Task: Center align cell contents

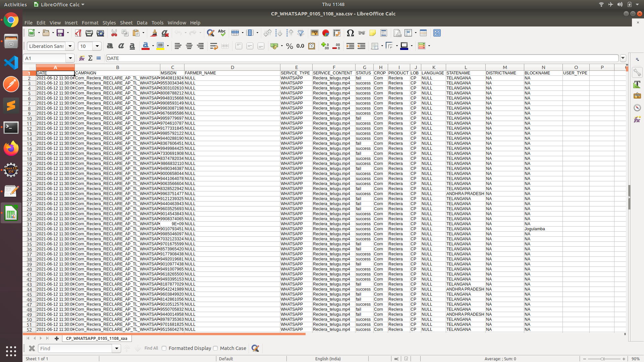Action: tap(189, 46)
